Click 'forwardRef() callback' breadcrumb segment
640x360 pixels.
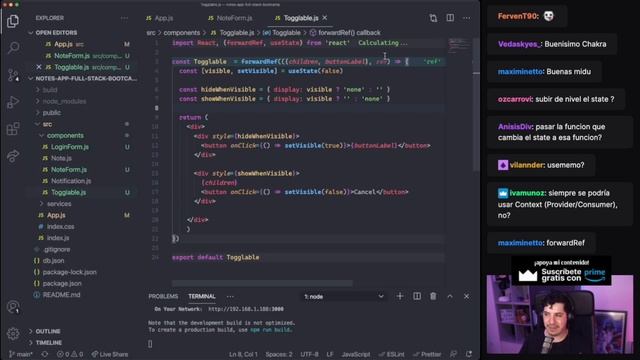pos(349,33)
